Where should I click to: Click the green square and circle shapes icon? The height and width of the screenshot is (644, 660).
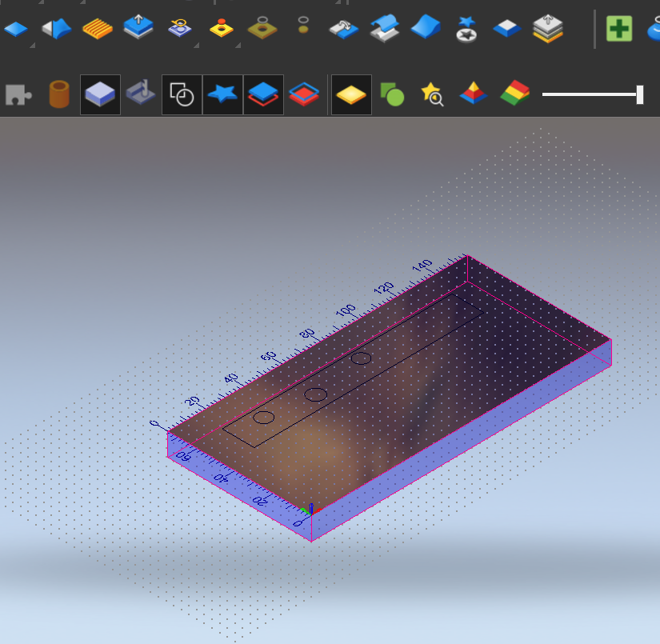tap(392, 94)
